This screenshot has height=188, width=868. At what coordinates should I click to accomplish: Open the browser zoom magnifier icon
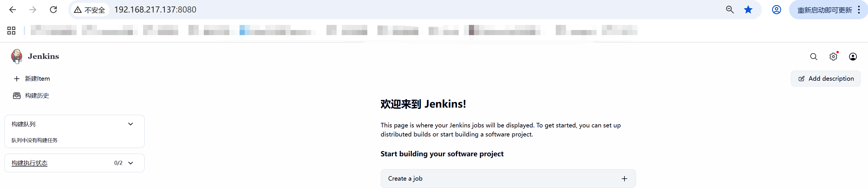pyautogui.click(x=729, y=10)
